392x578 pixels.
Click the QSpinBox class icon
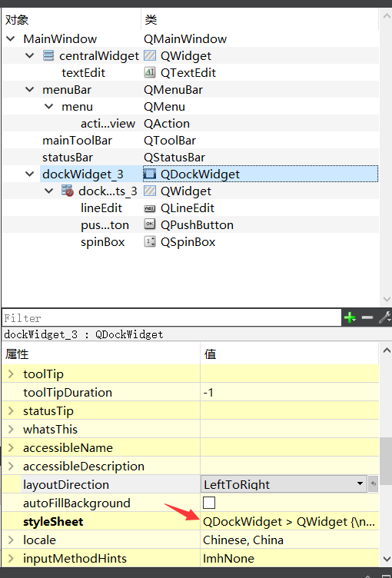[149, 242]
